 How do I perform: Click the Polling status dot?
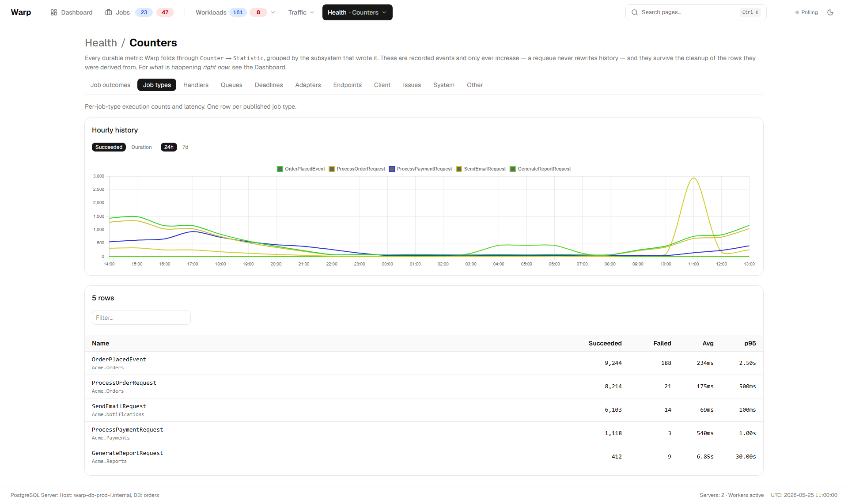[797, 12]
